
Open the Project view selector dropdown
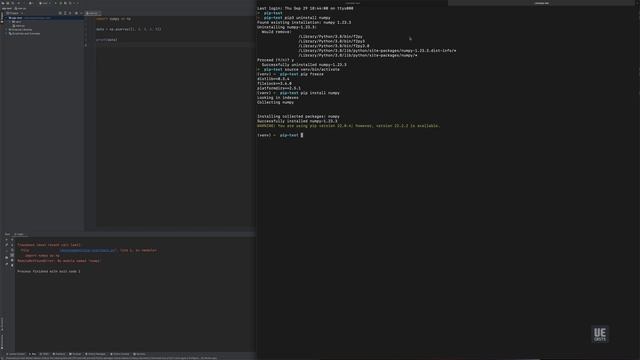coord(15,13)
